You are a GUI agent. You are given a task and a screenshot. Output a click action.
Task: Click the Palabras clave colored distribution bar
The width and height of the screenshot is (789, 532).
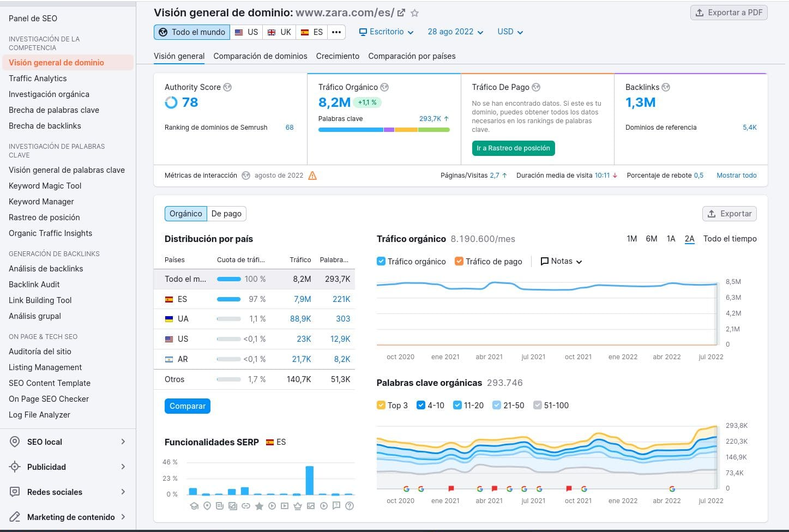[x=384, y=130]
